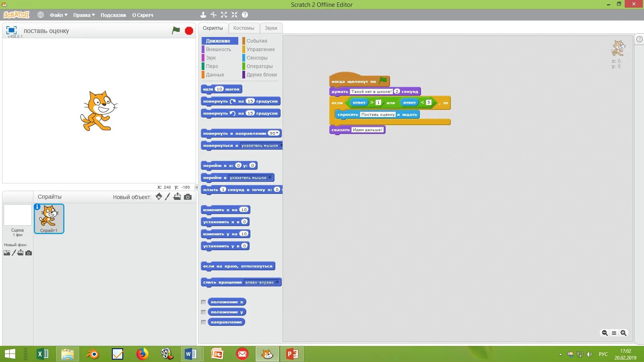Select the Duplicate stamp tool
Viewport: 644px width, 362px height.
click(x=203, y=15)
